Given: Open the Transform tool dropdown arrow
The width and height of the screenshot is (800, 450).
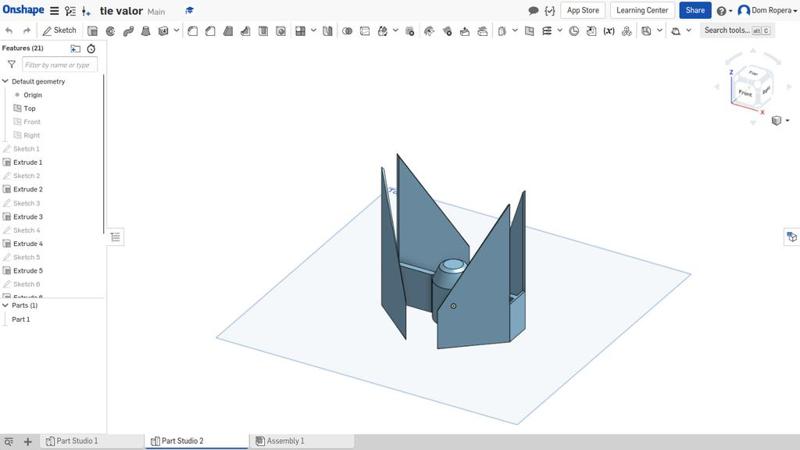Looking at the screenshot, I should 396,31.
